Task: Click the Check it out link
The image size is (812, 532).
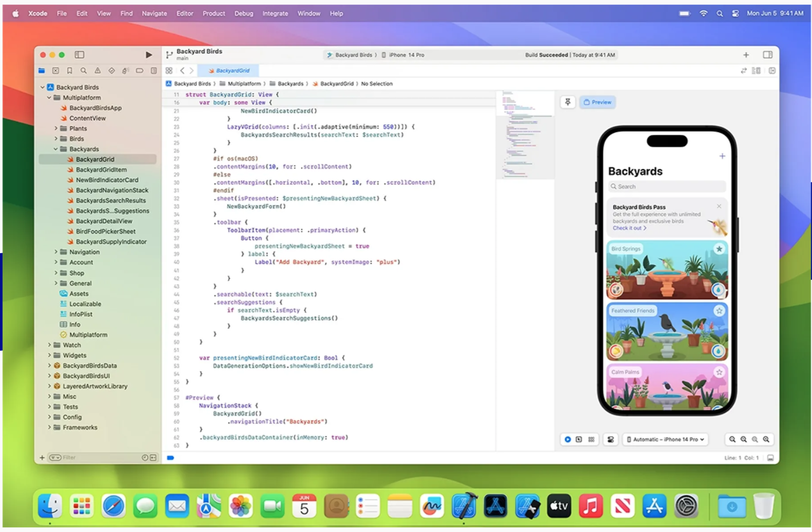Action: [x=629, y=228]
